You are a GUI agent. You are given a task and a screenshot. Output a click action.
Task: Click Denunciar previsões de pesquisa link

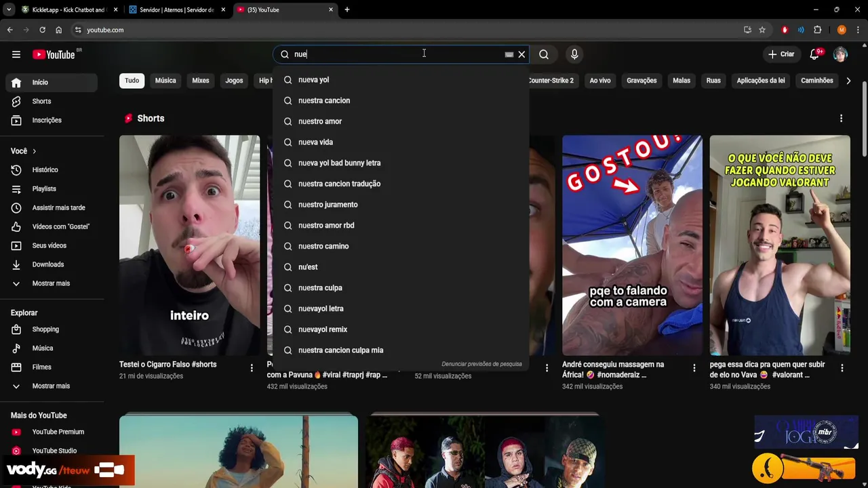pyautogui.click(x=481, y=364)
